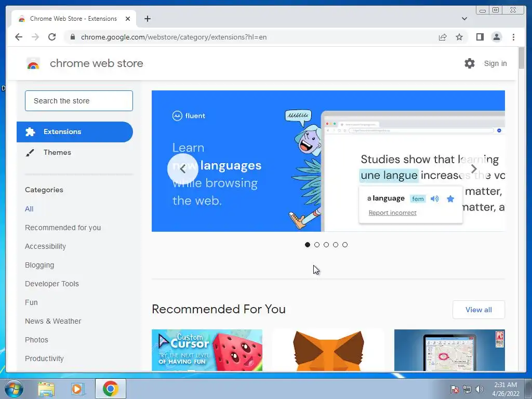The height and width of the screenshot is (399, 532).
Task: Open the Blogging category
Action: [39, 265]
